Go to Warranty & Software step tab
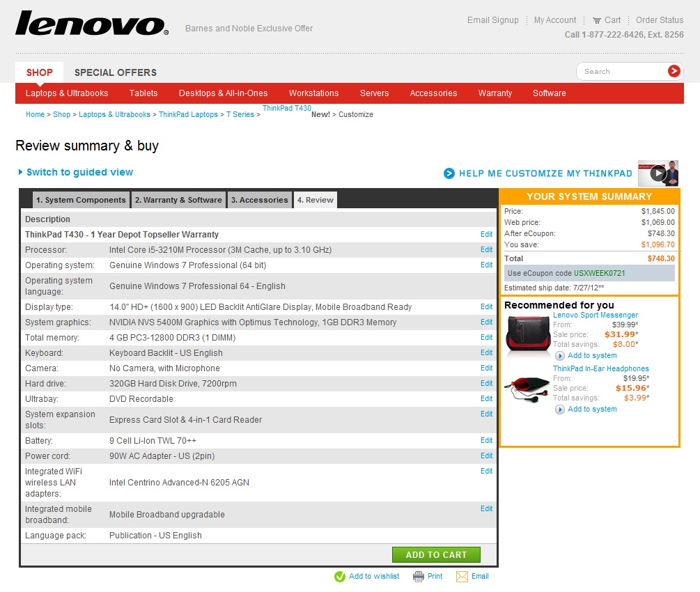The image size is (700, 592). point(178,200)
